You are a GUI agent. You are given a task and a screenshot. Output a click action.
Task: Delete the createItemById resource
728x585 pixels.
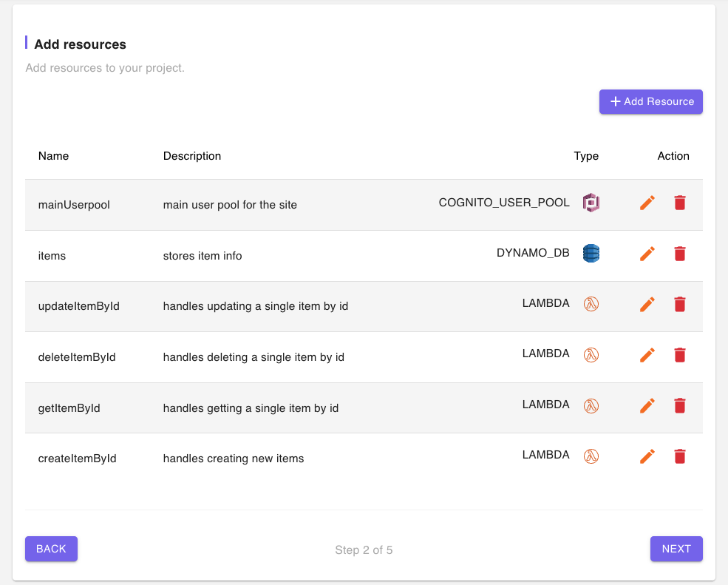(x=680, y=456)
